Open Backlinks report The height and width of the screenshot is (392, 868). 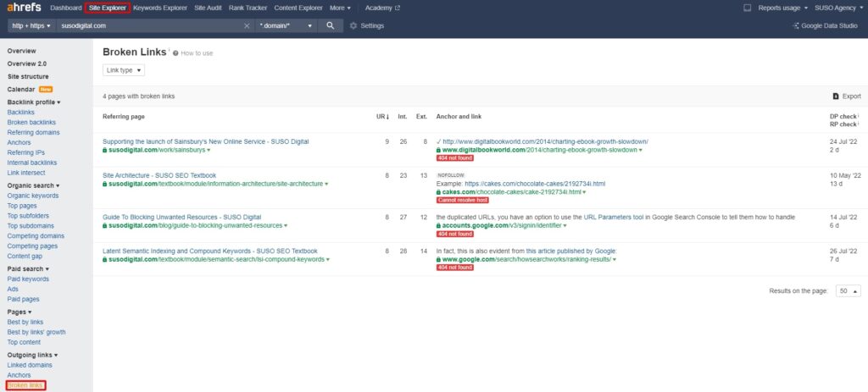(x=20, y=113)
